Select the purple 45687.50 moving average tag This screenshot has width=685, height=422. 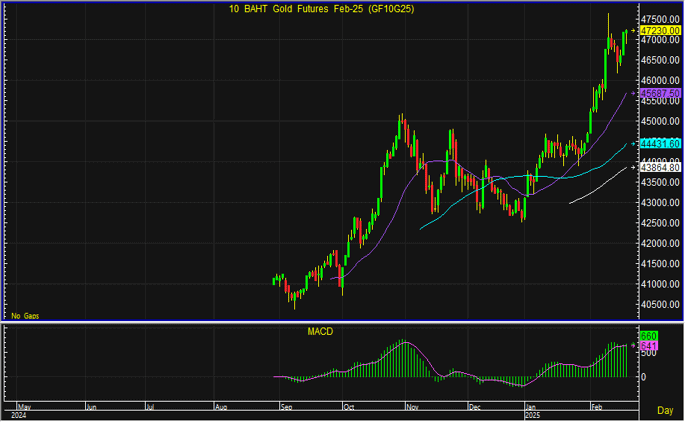(661, 93)
